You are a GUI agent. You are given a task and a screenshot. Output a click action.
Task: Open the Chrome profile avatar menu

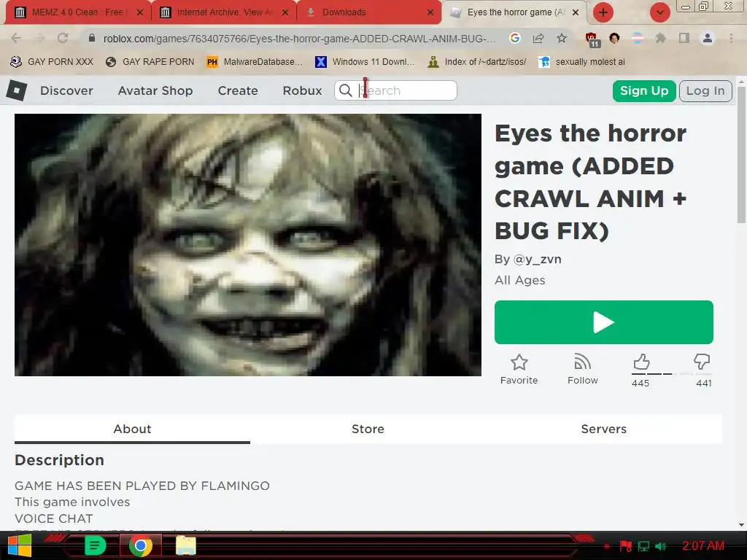pyautogui.click(x=708, y=38)
